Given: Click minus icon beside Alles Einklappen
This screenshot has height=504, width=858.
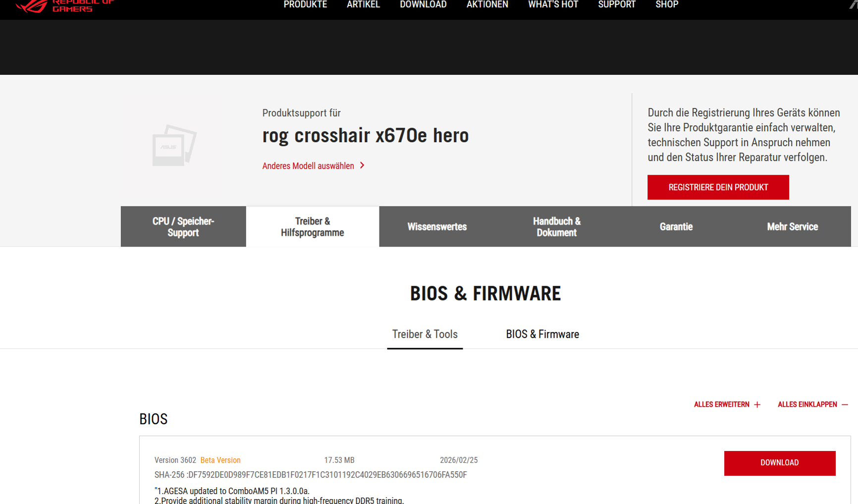Looking at the screenshot, I should (845, 404).
